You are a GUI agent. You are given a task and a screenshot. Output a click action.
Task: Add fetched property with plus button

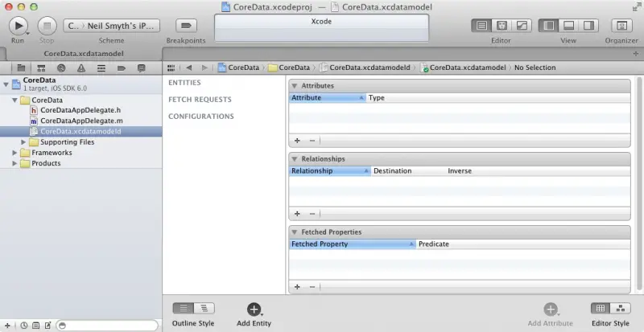[297, 287]
